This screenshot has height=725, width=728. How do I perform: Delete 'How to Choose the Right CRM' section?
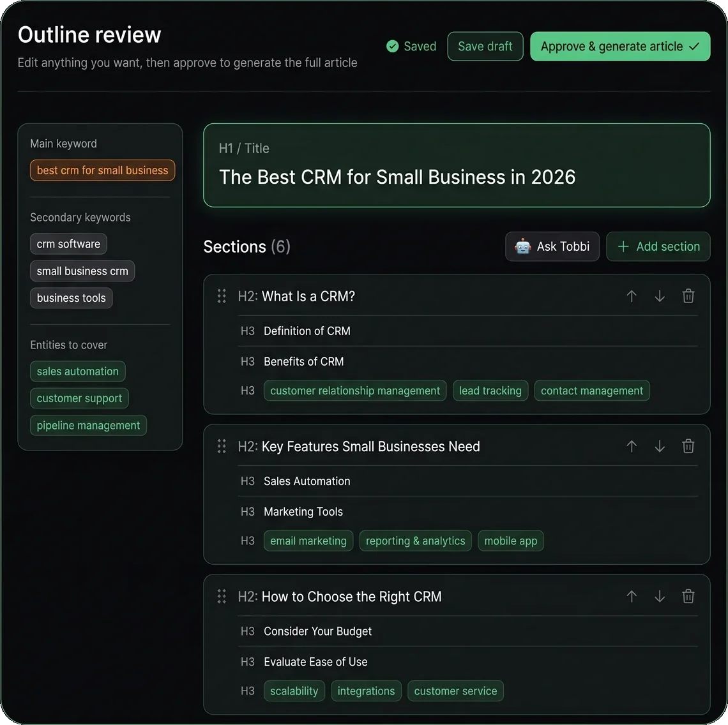pos(688,597)
